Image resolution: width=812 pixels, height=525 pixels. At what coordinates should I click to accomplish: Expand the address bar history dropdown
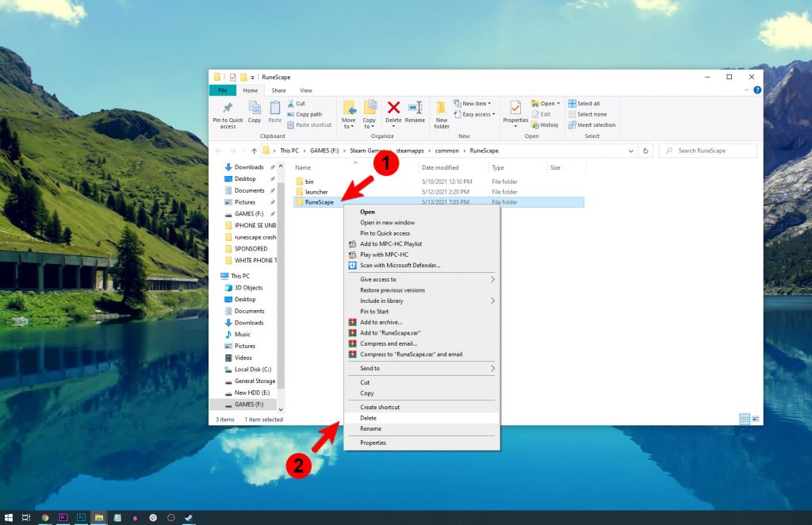(x=630, y=151)
